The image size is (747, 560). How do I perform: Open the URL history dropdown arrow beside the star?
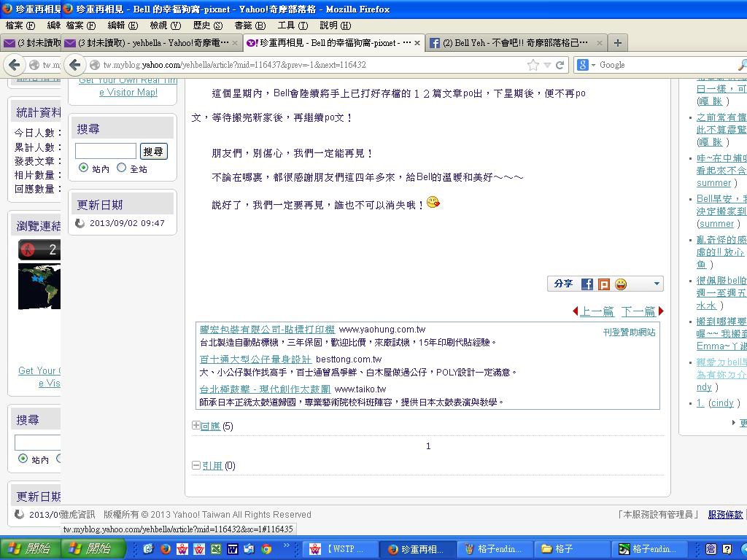(x=547, y=65)
